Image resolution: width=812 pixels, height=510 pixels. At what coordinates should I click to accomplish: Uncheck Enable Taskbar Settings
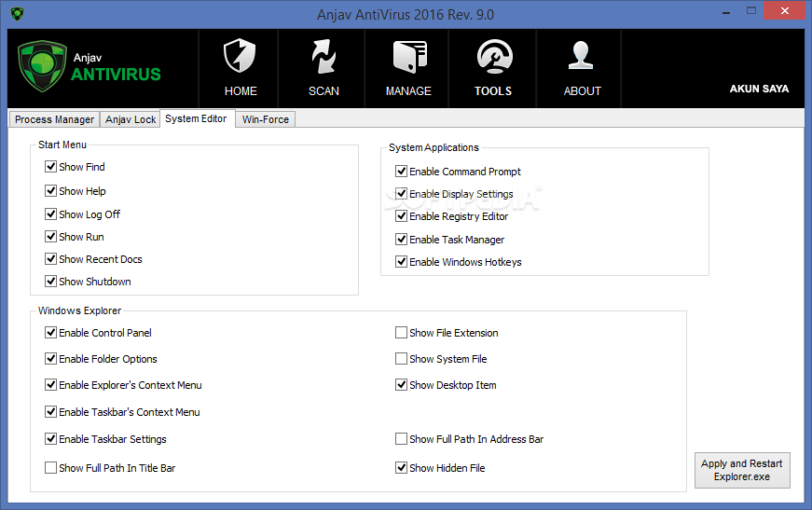(50, 438)
